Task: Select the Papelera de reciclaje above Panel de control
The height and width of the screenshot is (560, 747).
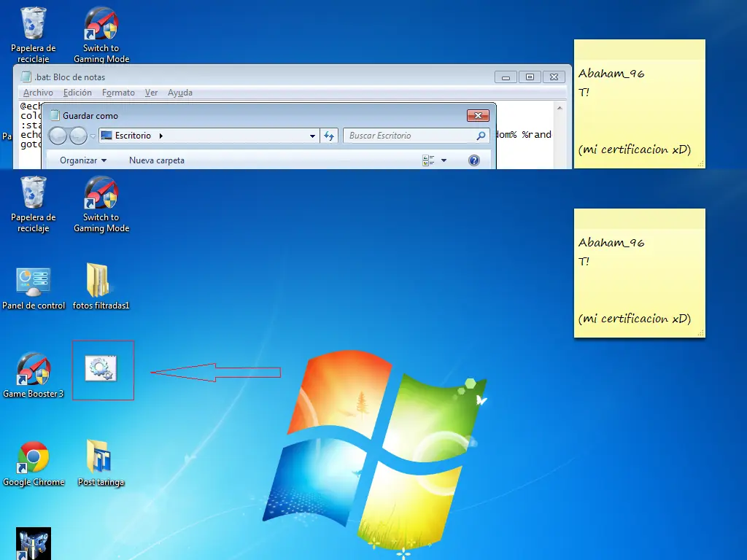Action: coord(33,205)
